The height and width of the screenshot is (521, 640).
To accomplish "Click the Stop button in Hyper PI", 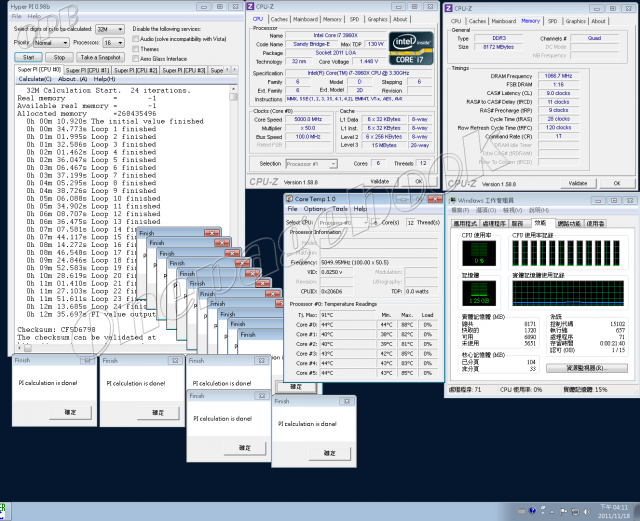I will pyautogui.click(x=59, y=57).
